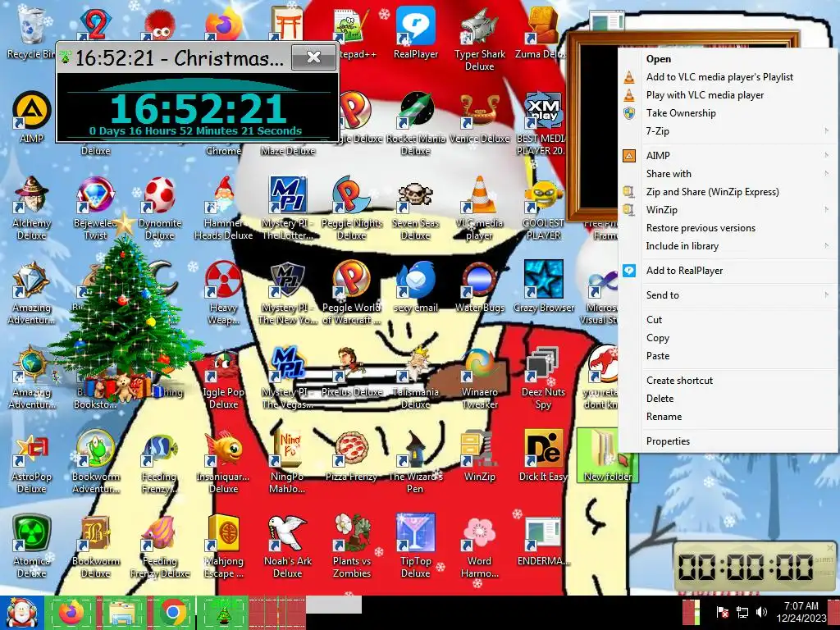
Task: Expand the WinZip submenu
Action: pyautogui.click(x=728, y=209)
